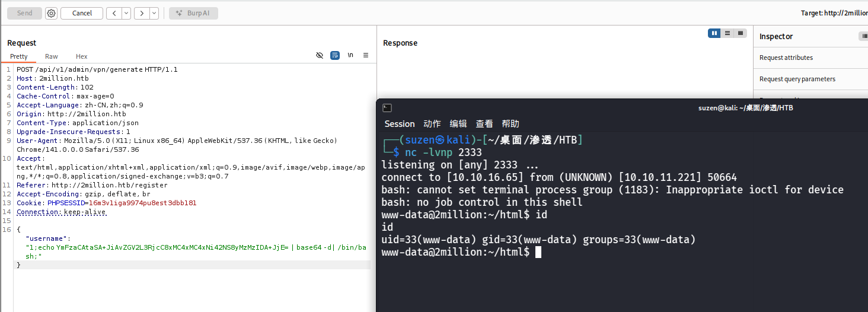Screen dimensions: 868x312
Task: Click the terminal window icon in title bar
Action: 387,108
